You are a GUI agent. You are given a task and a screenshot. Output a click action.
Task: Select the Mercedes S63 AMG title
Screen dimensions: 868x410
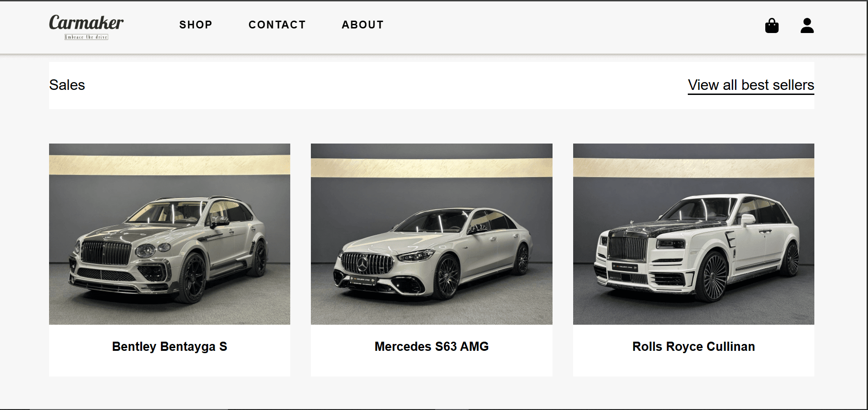(431, 347)
